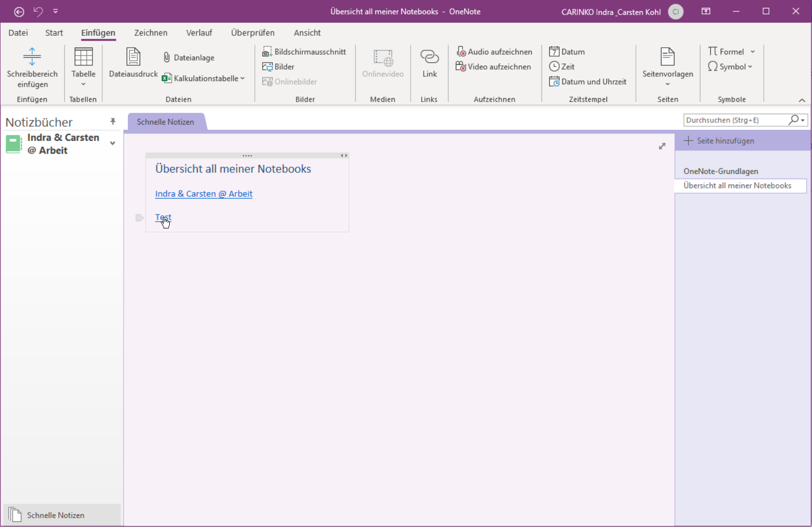Insert the current Datum

click(567, 52)
